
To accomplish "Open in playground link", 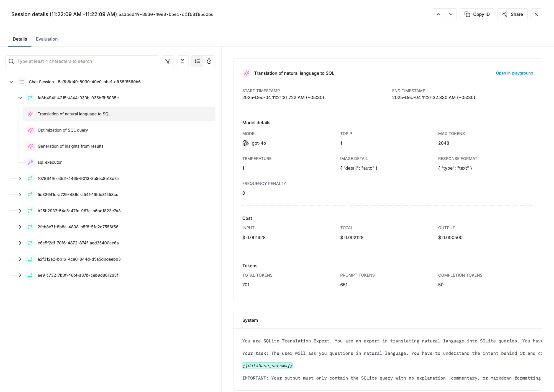I will (x=514, y=73).
